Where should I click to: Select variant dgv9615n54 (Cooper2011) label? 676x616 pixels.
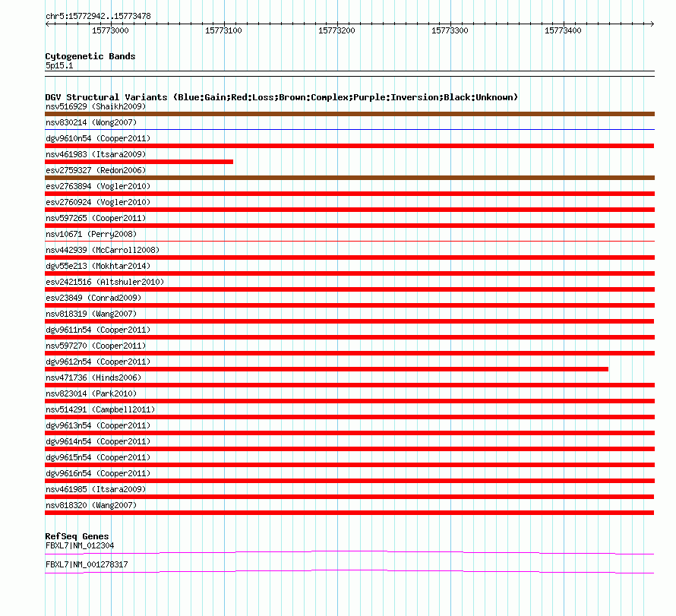pyautogui.click(x=98, y=457)
